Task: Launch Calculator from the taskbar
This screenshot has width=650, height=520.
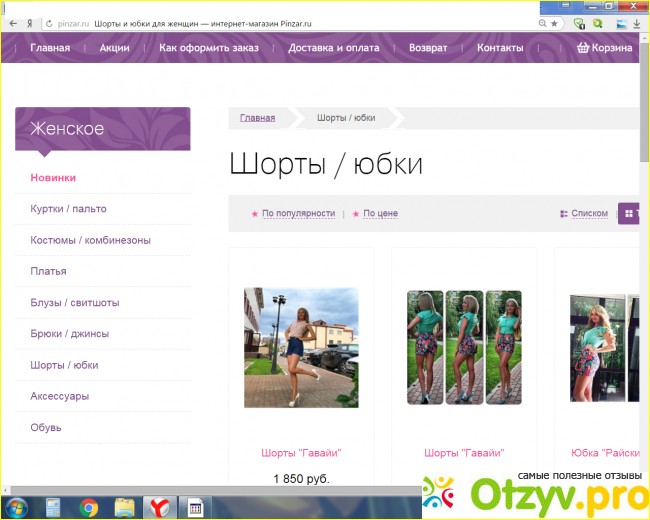Action: 53,507
